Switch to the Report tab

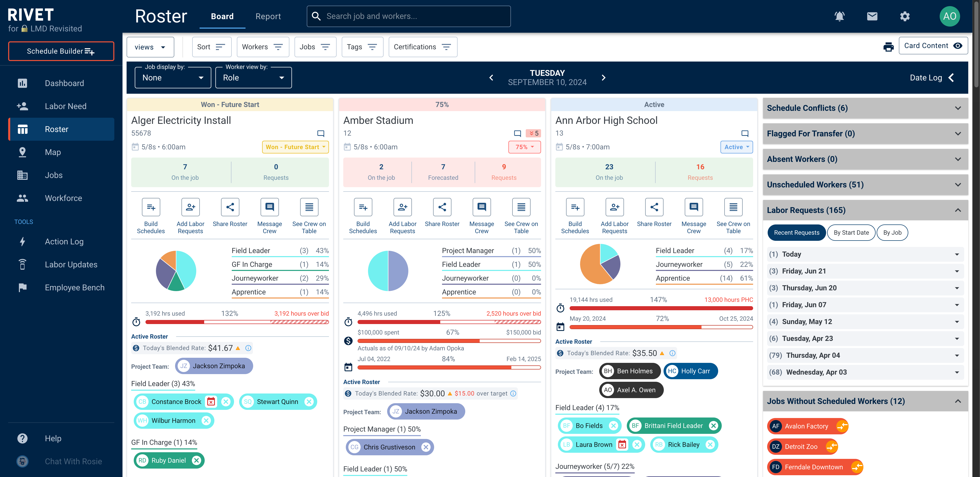tap(268, 16)
